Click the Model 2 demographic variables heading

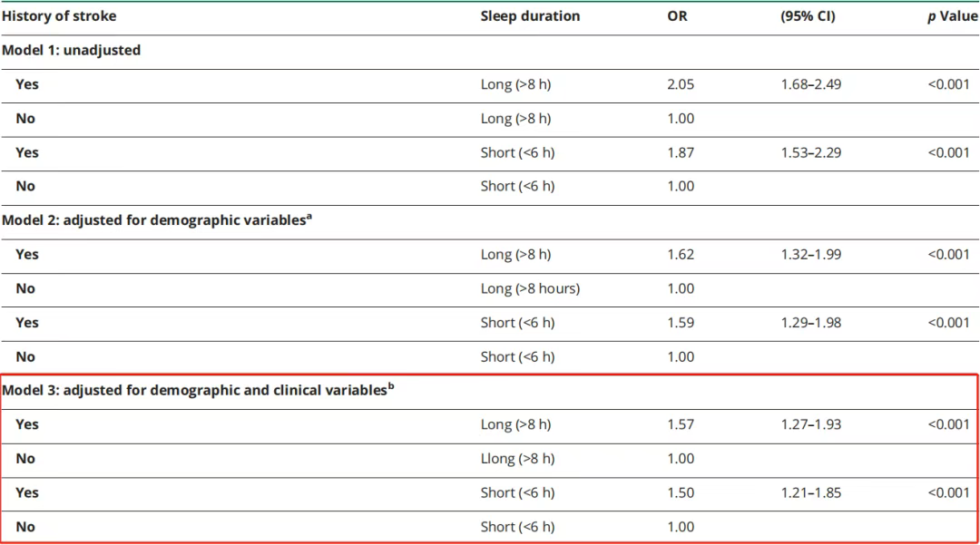pyautogui.click(x=153, y=220)
